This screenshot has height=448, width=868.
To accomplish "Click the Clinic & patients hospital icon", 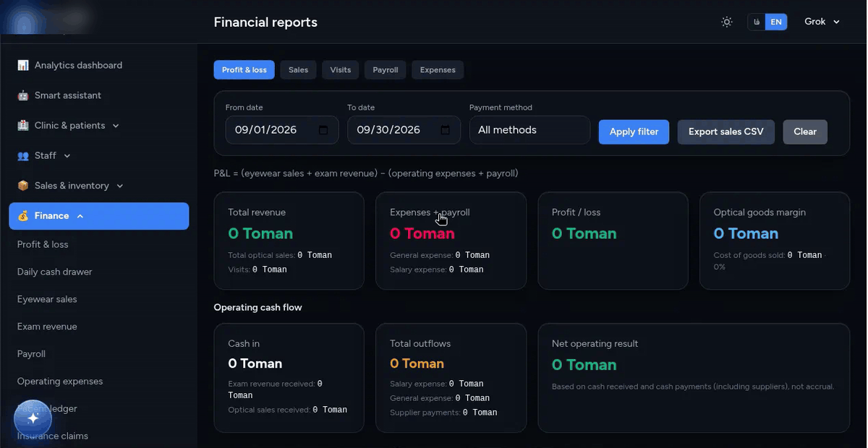I will (23, 125).
